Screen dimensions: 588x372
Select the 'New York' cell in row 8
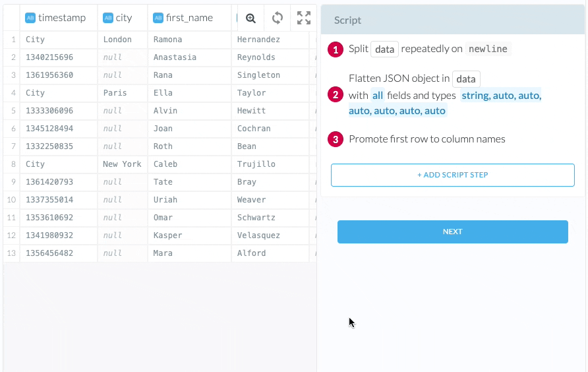pyautogui.click(x=122, y=164)
